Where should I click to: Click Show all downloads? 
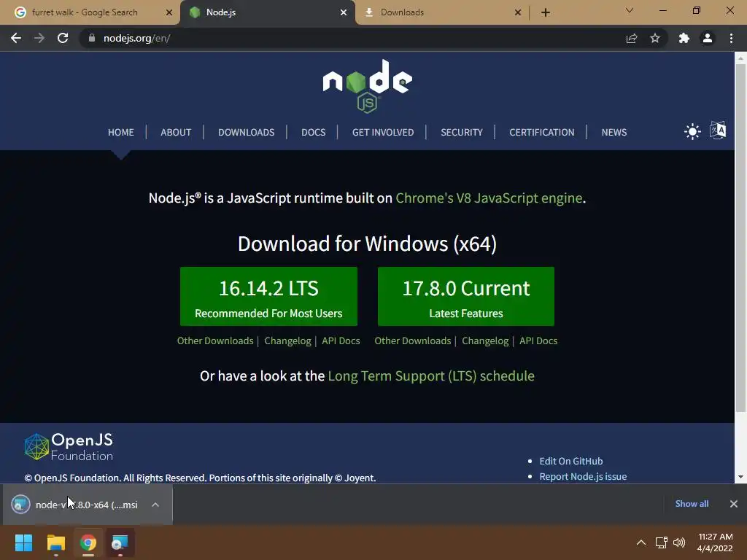pyautogui.click(x=692, y=504)
